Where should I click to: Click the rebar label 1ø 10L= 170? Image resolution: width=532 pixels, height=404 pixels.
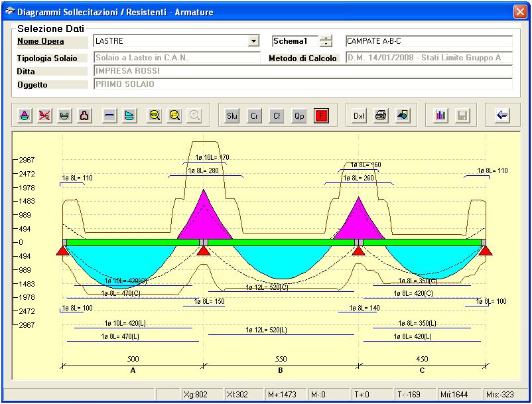[212, 157]
